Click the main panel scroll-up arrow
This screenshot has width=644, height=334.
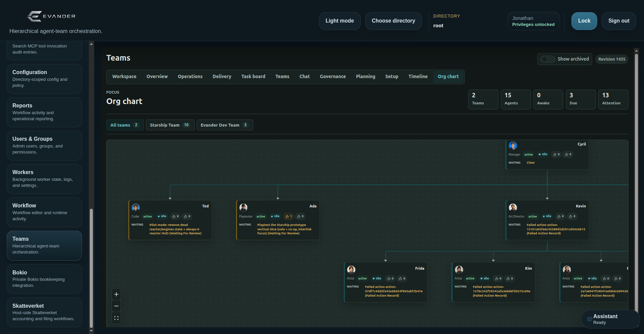tap(636, 51)
